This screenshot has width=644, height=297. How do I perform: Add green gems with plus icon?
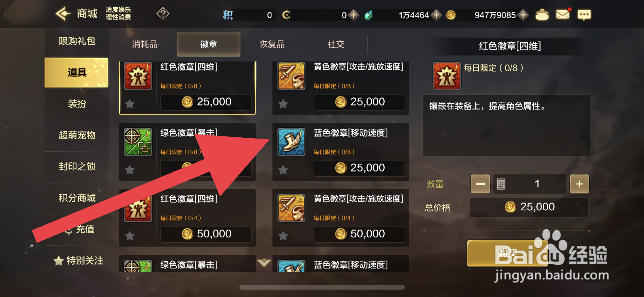point(436,15)
